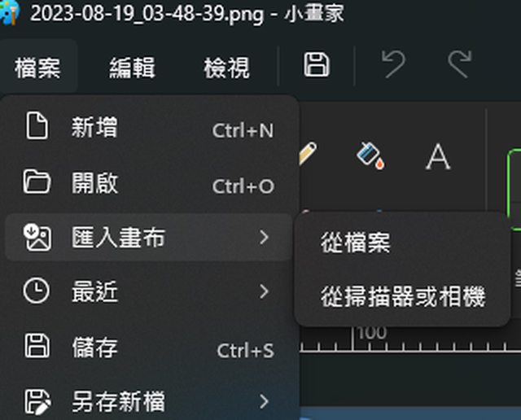Screen dimensions: 521x420
Task: Click the save floppy disk toolbar icon
Action: [x=317, y=64]
